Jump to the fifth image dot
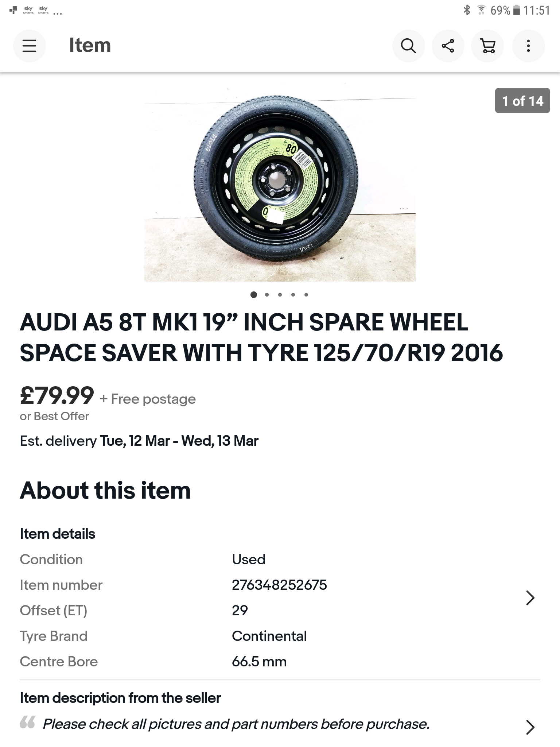 (306, 295)
